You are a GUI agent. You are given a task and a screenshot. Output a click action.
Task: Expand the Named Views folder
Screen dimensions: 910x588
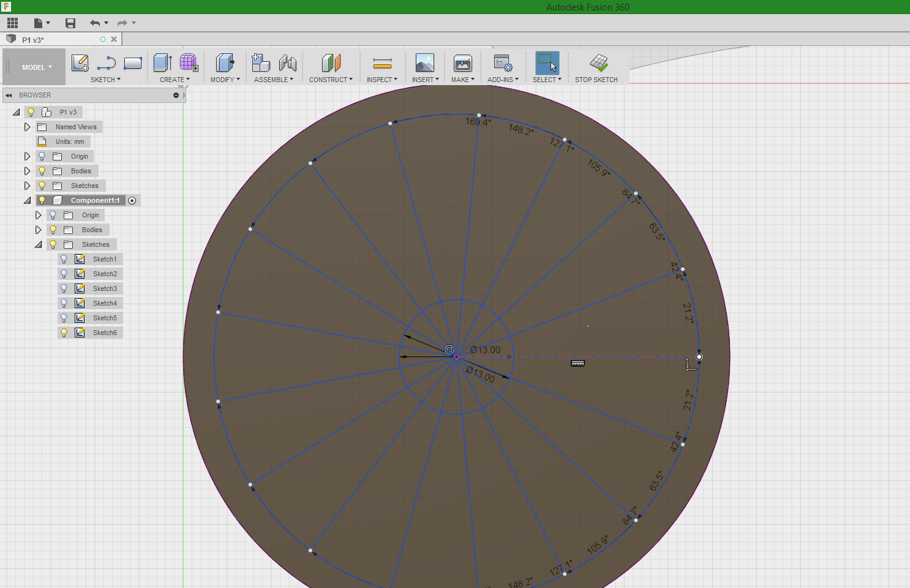tap(27, 127)
